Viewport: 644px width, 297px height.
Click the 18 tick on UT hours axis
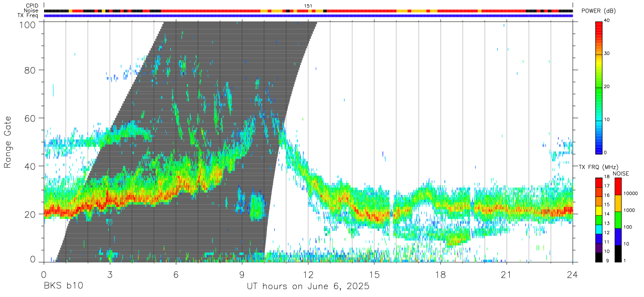coord(441,273)
